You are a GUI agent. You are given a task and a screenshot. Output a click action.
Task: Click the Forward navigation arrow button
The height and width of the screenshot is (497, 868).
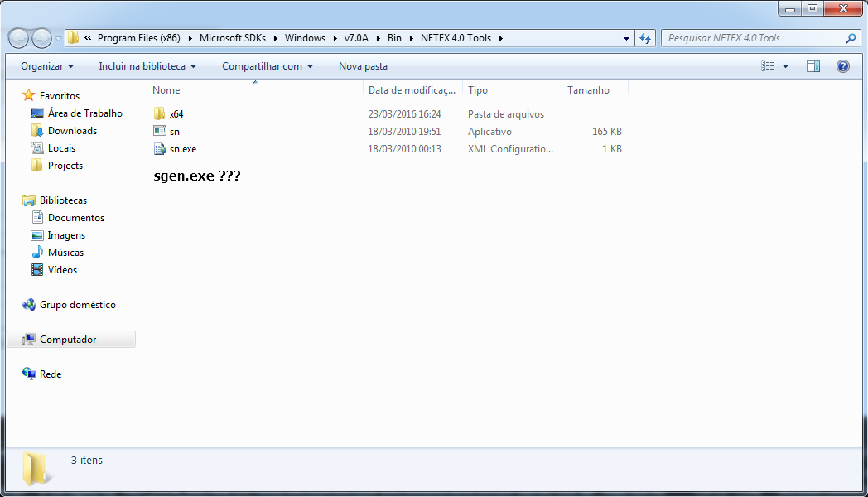41,38
